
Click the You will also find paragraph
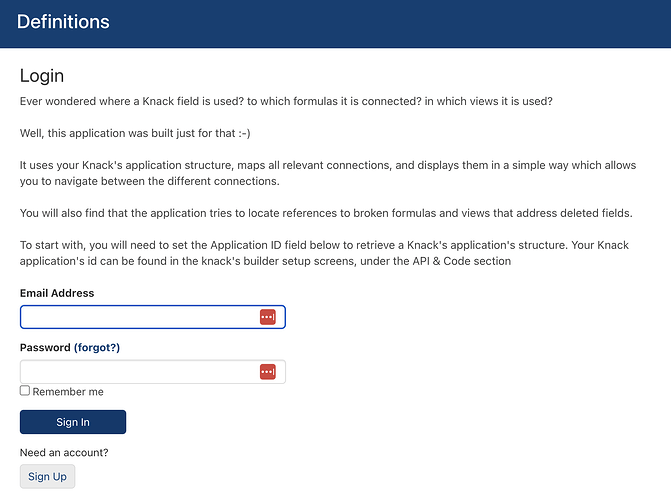click(x=326, y=213)
